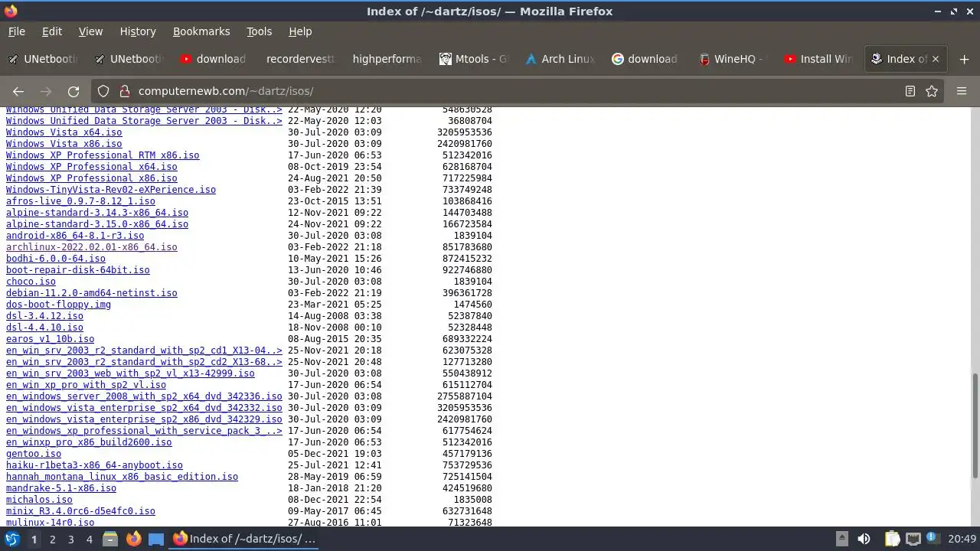Download dos-boot-floppy.img
This screenshot has width=980, height=551.
pos(58,305)
